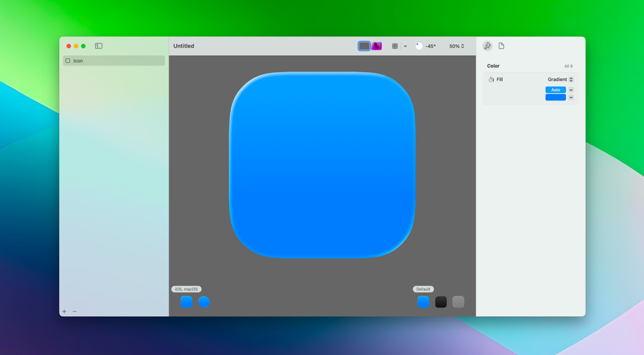Click the solid blue gradient color well
Image resolution: width=644 pixels, height=355 pixels.
tap(555, 97)
